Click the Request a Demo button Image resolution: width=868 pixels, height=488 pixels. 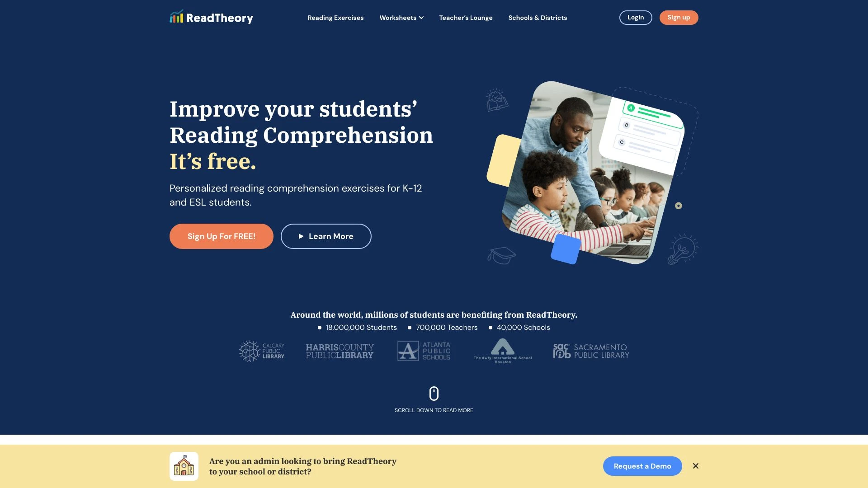click(643, 466)
